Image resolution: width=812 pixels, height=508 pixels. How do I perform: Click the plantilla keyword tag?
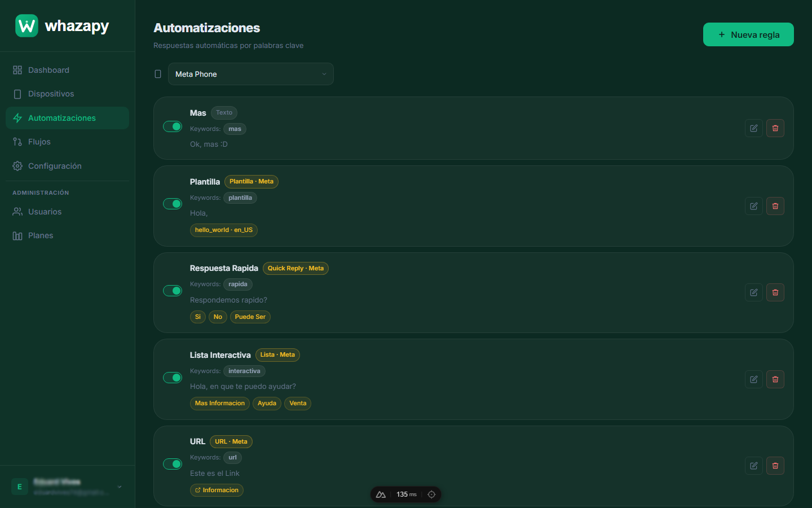point(240,198)
